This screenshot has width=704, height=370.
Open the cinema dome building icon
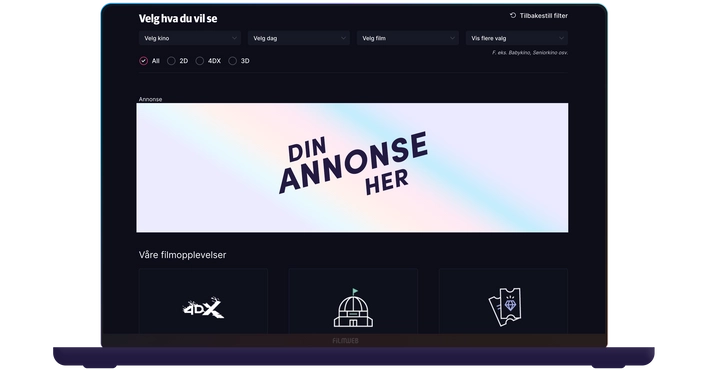(x=353, y=308)
